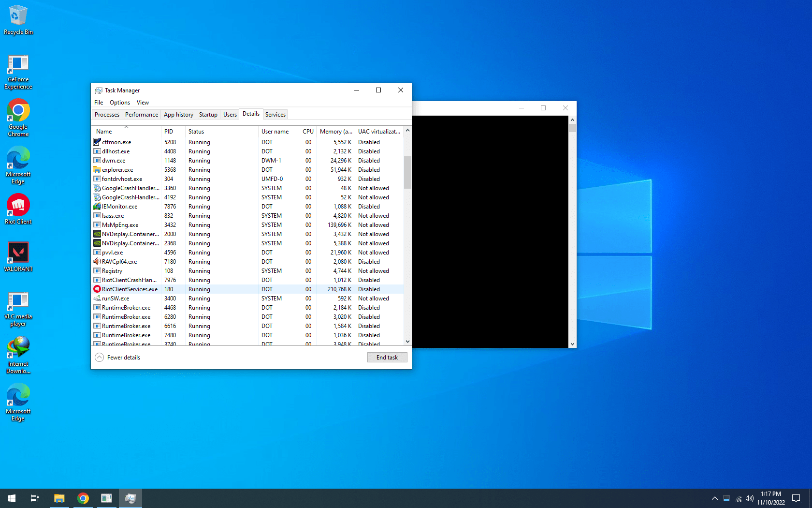Image resolution: width=812 pixels, height=508 pixels.
Task: Select the RiotClientCrashHan... process row
Action: (247, 280)
